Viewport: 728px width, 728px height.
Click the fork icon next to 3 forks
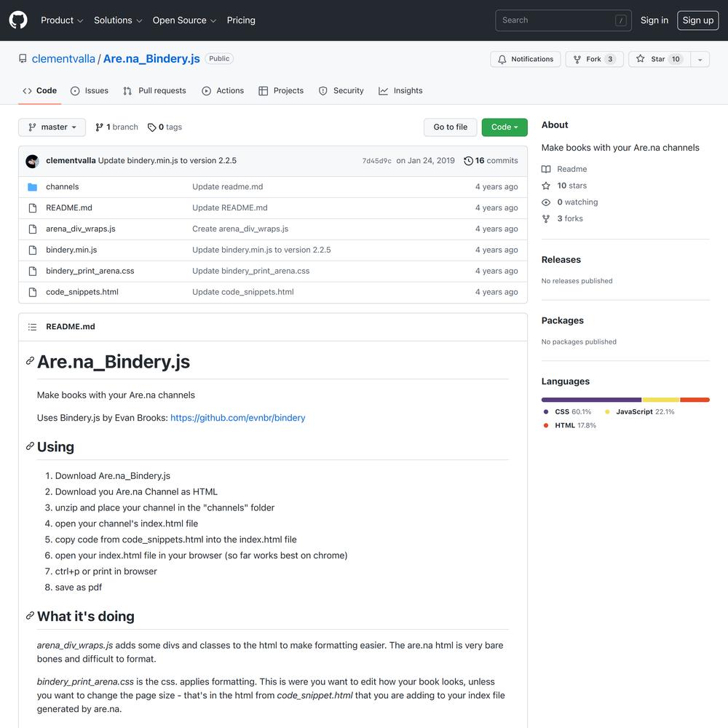546,218
